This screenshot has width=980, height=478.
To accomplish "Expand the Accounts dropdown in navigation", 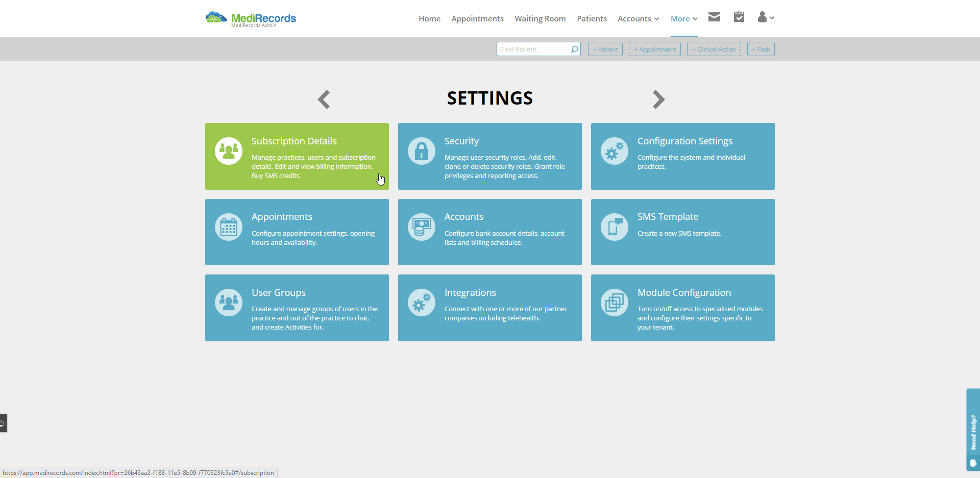I will click(x=639, y=19).
